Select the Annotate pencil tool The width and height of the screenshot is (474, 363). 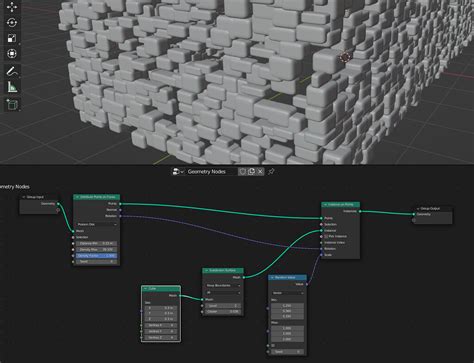(12, 71)
